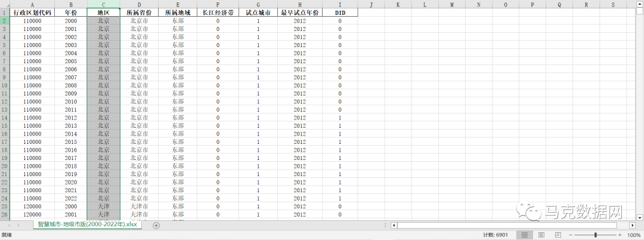Click the 所属地域 header cell
644x240 pixels.
click(178, 13)
